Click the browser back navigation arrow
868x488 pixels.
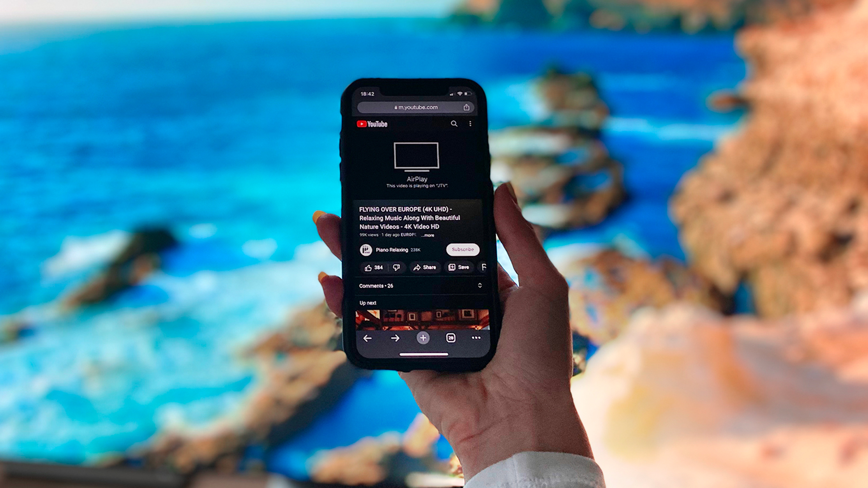[368, 338]
